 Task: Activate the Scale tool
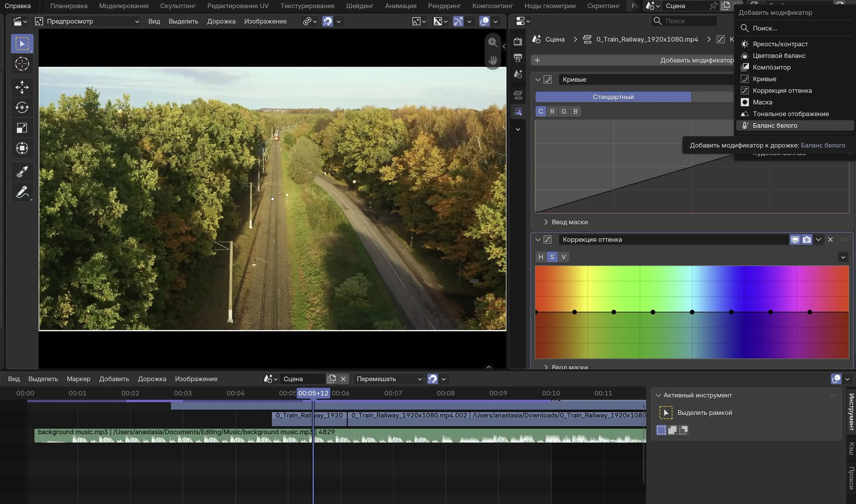(22, 128)
